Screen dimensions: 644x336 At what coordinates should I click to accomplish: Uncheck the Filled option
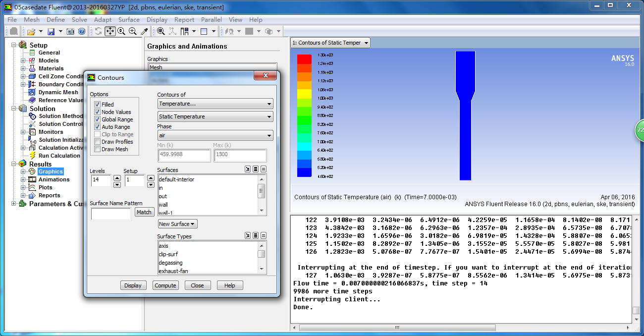pos(97,105)
